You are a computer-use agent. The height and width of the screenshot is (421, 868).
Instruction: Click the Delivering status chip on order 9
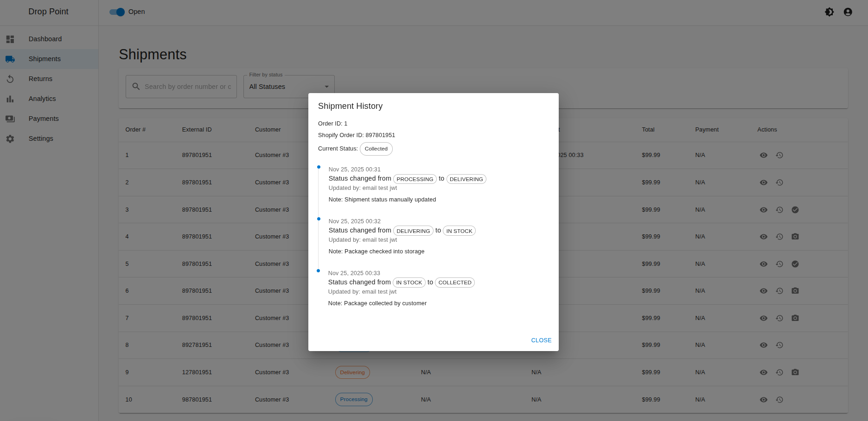pos(352,372)
